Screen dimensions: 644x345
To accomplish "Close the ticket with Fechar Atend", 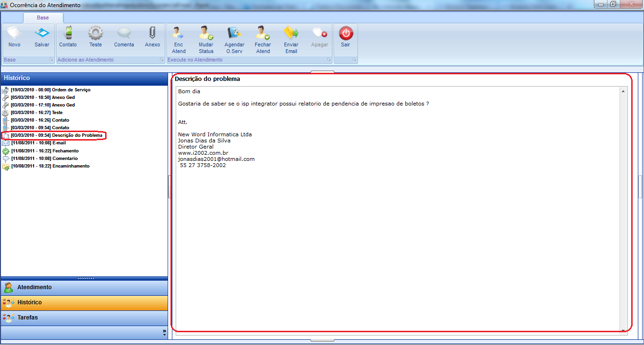I will tap(263, 39).
